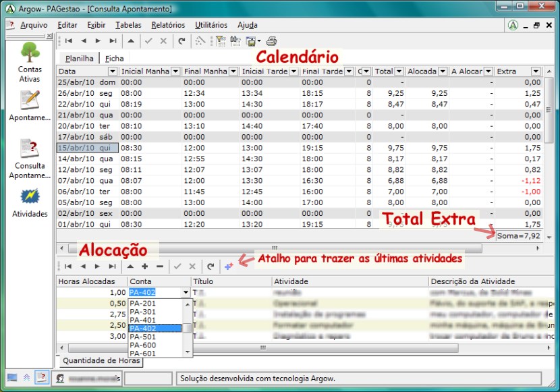Image resolution: width=560 pixels, height=392 pixels.
Task: Click the filter funnel icon in toolbar
Action: (x=221, y=41)
